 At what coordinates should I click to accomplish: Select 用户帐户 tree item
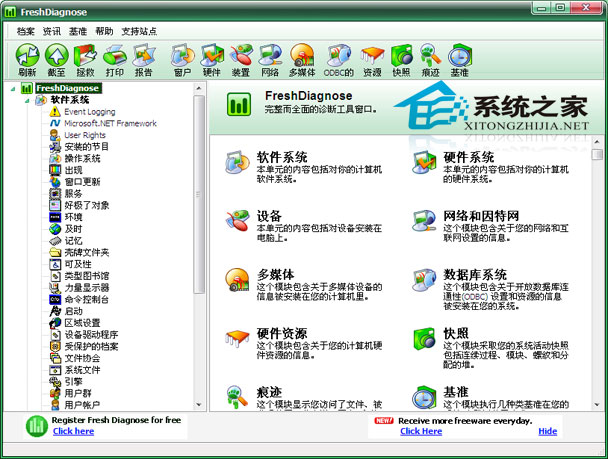(x=82, y=405)
